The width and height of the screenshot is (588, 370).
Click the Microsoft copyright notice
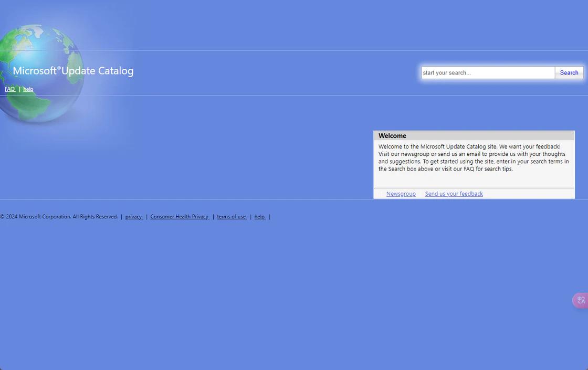tap(59, 216)
